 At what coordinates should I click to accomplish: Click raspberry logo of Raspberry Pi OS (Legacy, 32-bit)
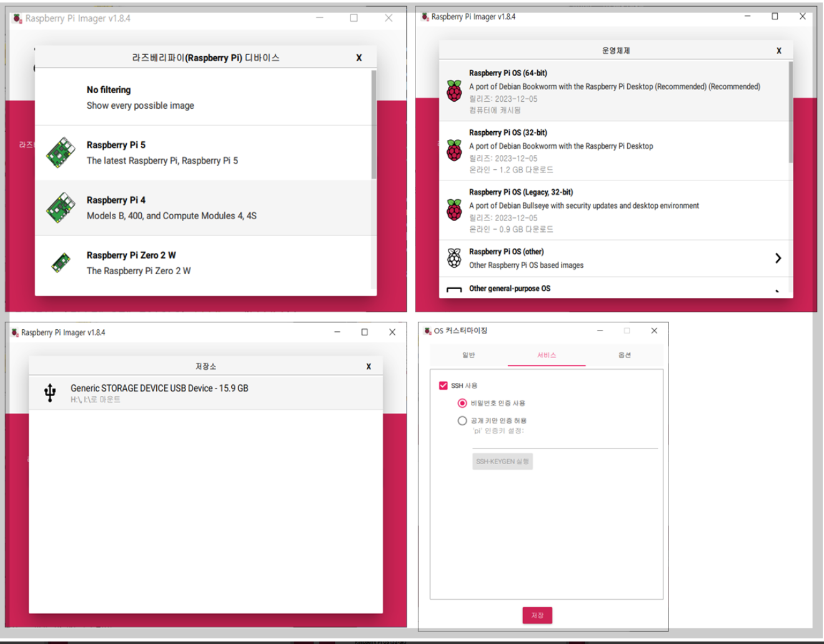pyautogui.click(x=454, y=210)
